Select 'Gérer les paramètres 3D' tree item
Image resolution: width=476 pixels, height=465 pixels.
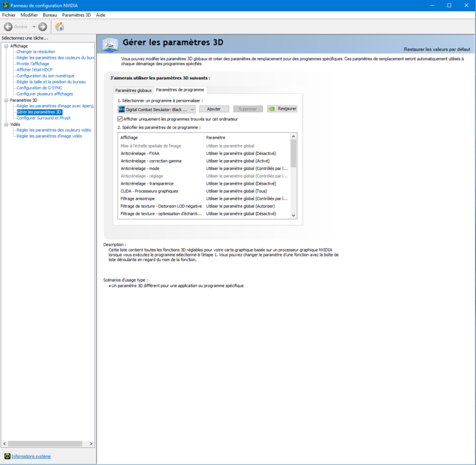pyautogui.click(x=39, y=112)
